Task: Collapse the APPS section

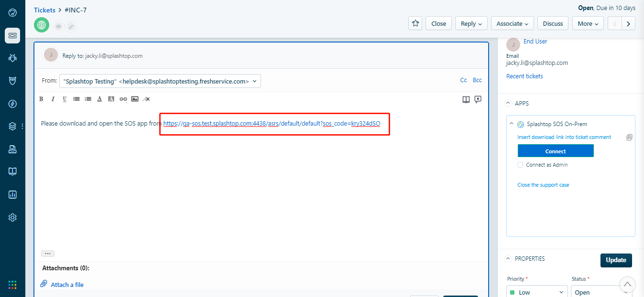Action: 508,103
